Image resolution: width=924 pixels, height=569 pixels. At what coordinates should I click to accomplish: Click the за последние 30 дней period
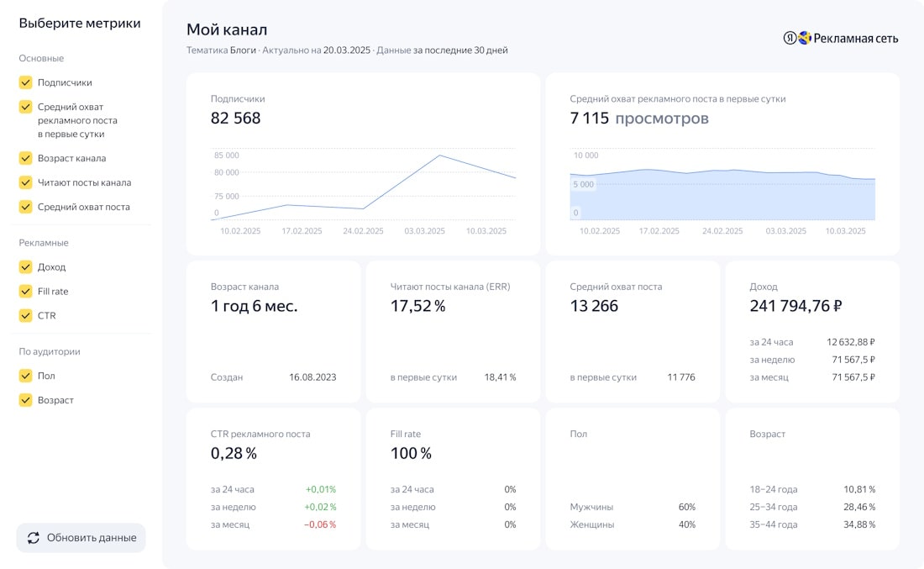460,50
